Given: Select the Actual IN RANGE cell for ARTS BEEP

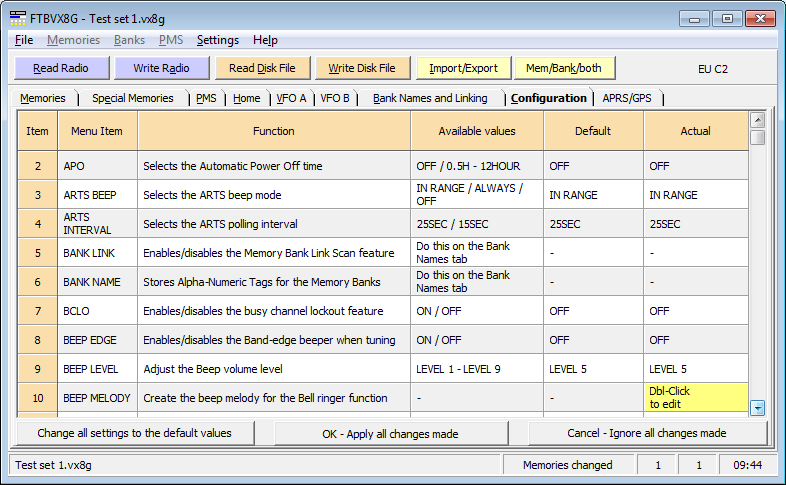Looking at the screenshot, I should (696, 195).
